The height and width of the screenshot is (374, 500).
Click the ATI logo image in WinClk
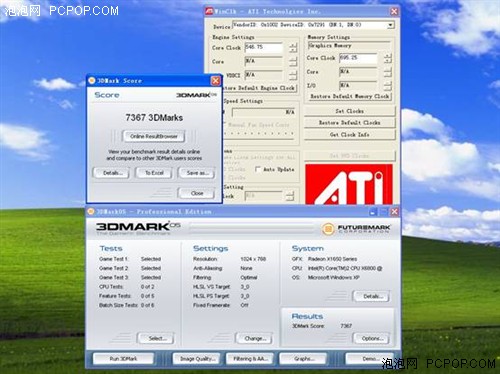pyautogui.click(x=349, y=184)
